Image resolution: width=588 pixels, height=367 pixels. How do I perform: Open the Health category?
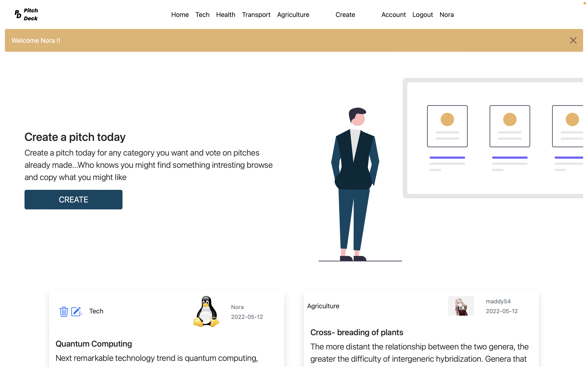pos(225,14)
